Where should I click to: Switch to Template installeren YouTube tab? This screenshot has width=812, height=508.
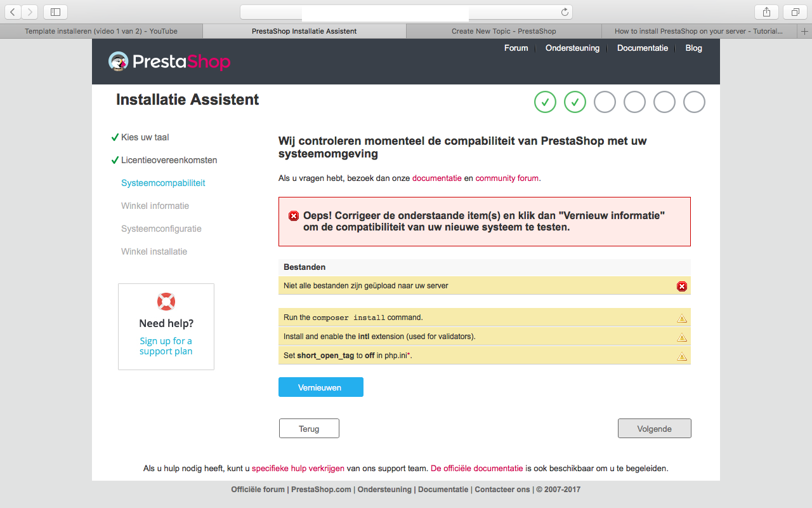101,31
